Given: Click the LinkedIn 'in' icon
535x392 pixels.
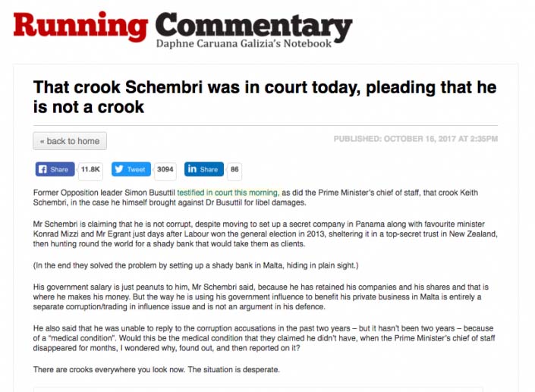Looking at the screenshot, I should (x=192, y=169).
